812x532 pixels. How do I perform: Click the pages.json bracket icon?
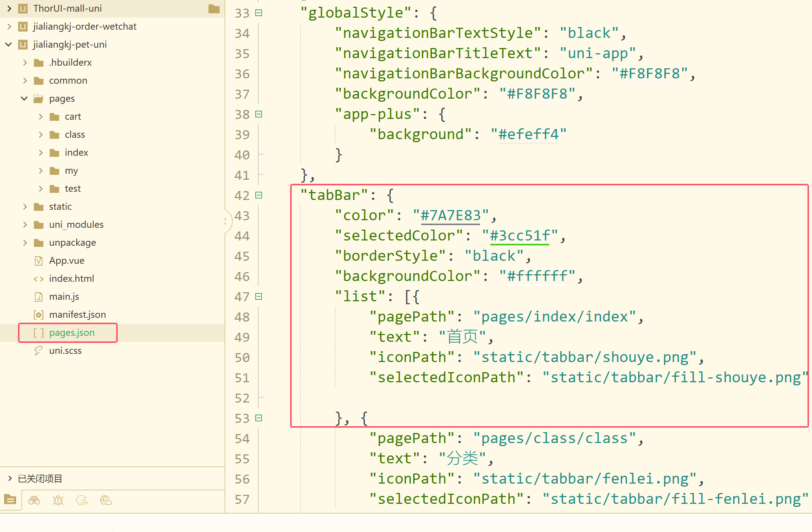(x=39, y=333)
